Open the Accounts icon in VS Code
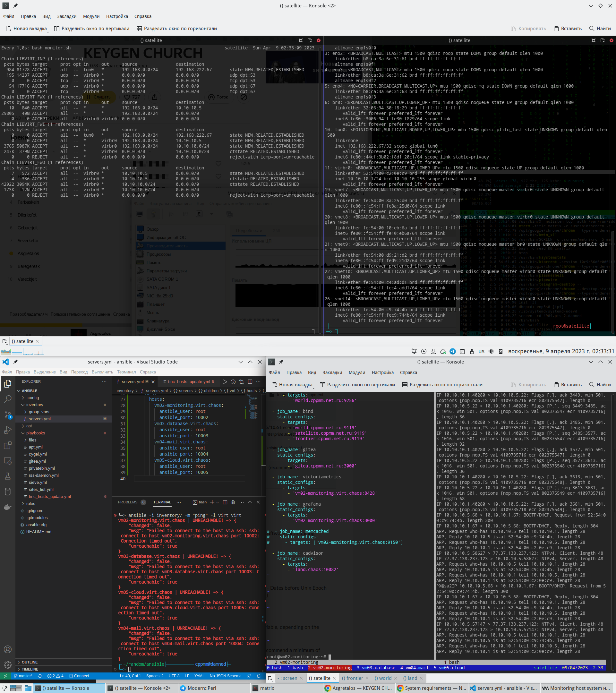Image resolution: width=616 pixels, height=693 pixels. pos(7,649)
